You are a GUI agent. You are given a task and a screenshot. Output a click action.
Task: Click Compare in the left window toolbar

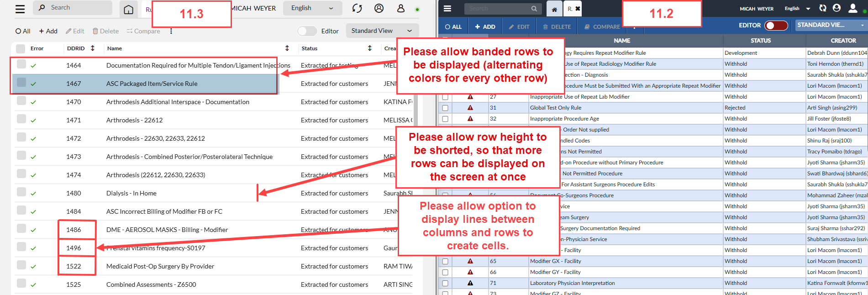pyautogui.click(x=143, y=31)
